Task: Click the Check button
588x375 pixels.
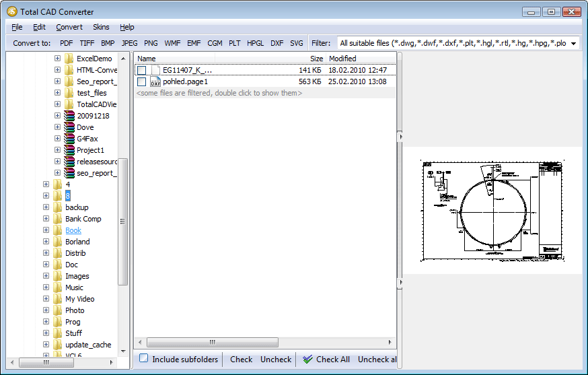Action: tap(241, 360)
